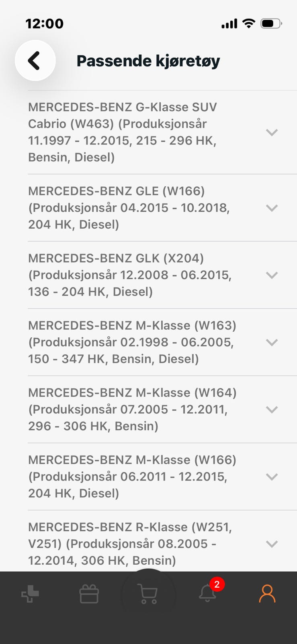297x644 pixels.
Task: Open the user profile tab
Action: (267, 594)
